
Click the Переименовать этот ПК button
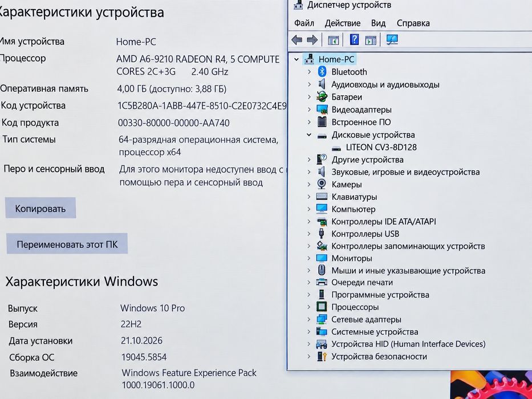[x=67, y=244]
